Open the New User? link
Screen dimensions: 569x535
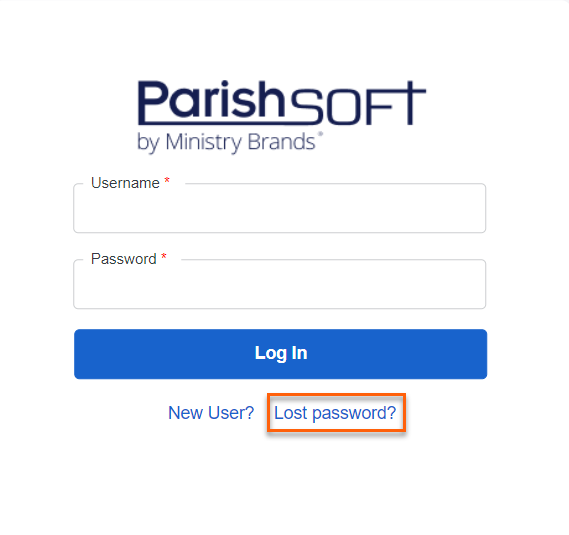click(x=211, y=413)
